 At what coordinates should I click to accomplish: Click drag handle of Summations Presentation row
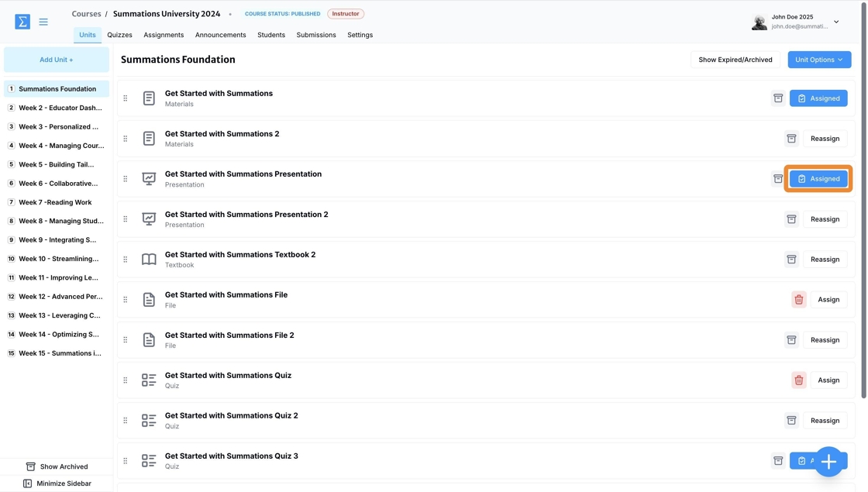(125, 179)
